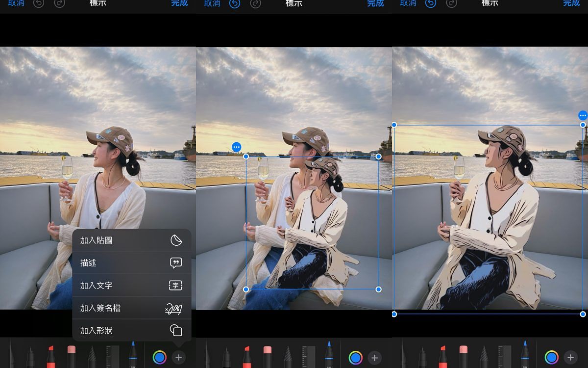
Task: Open the color picker in the left panel
Action: [x=160, y=358]
